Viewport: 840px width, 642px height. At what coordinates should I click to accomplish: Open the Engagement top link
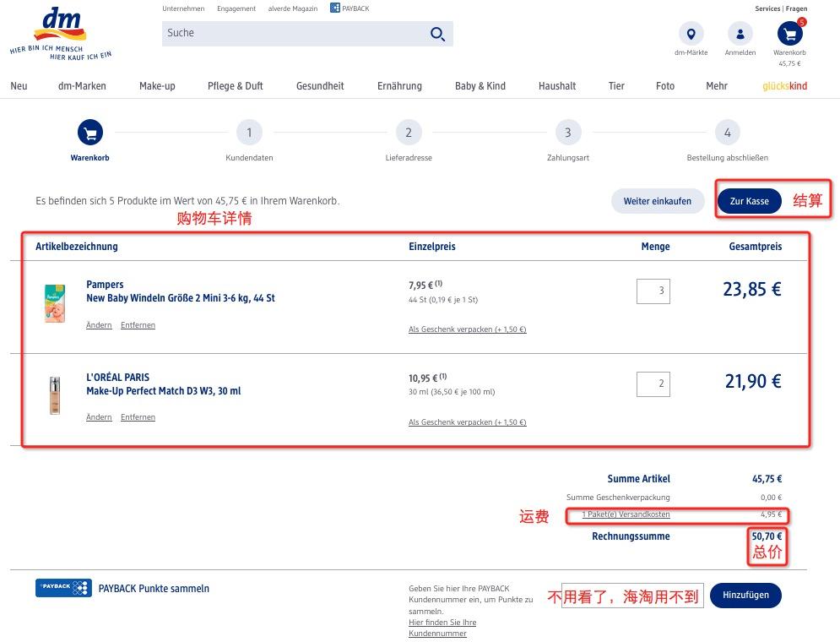(x=236, y=8)
